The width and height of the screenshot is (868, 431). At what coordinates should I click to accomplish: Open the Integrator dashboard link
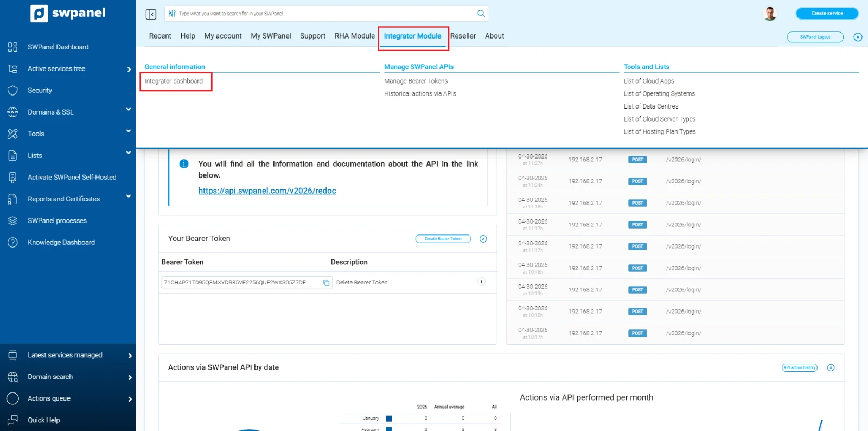(174, 81)
